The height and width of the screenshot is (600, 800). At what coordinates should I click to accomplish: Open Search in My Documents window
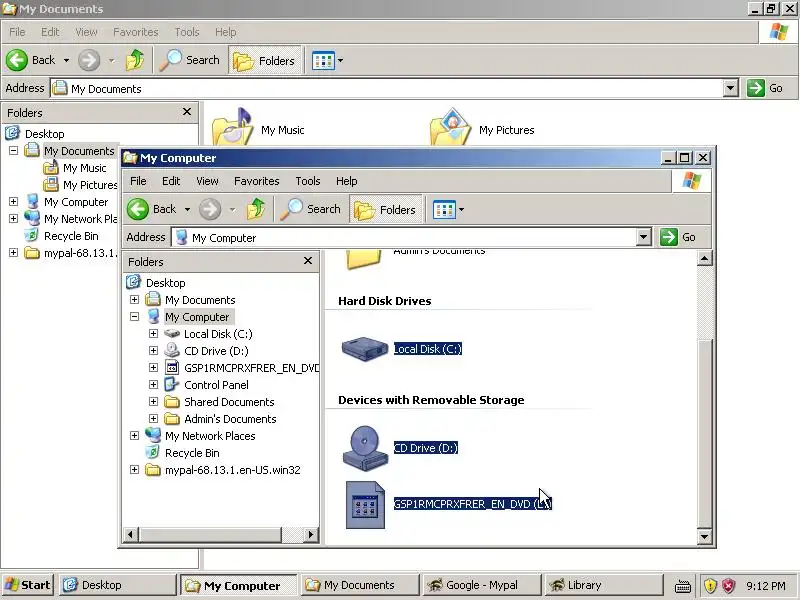coord(190,60)
